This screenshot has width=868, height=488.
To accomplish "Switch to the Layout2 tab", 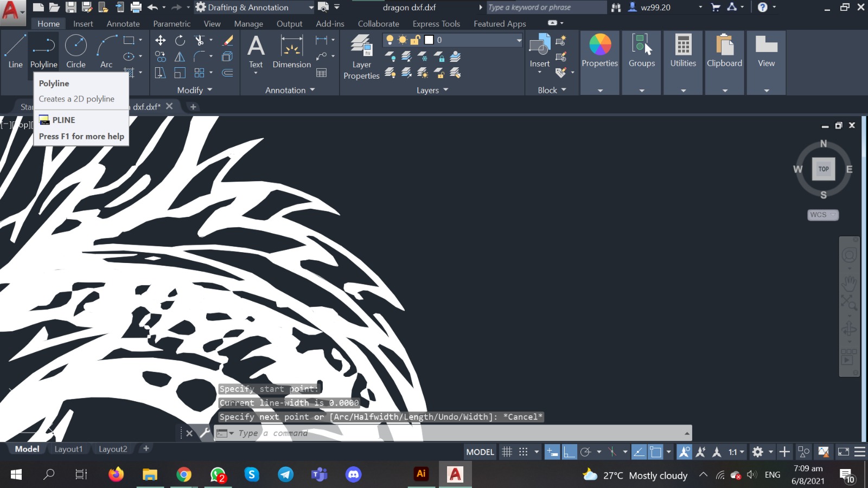I will [113, 449].
